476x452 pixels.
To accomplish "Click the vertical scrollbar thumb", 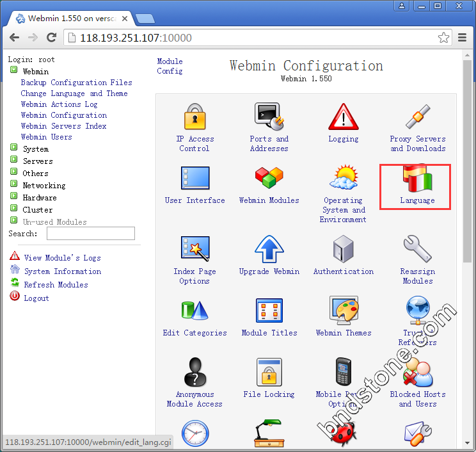I will pos(467,161).
